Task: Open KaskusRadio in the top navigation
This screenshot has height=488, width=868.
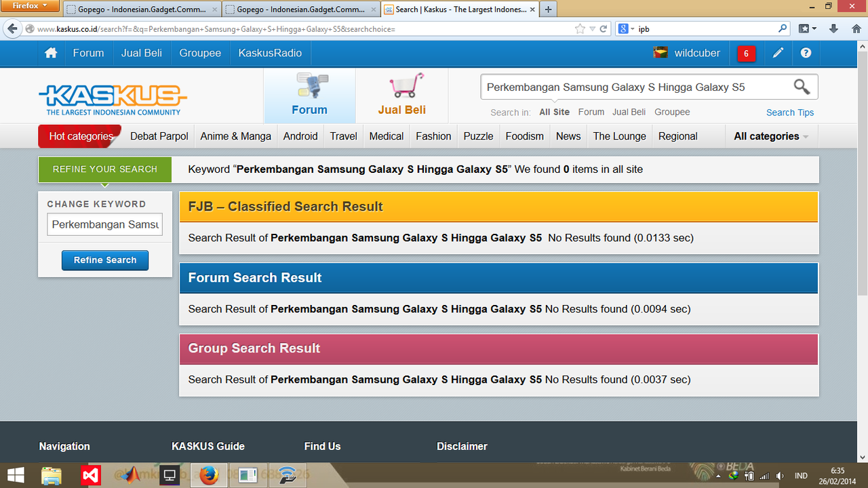Action: 270,53
